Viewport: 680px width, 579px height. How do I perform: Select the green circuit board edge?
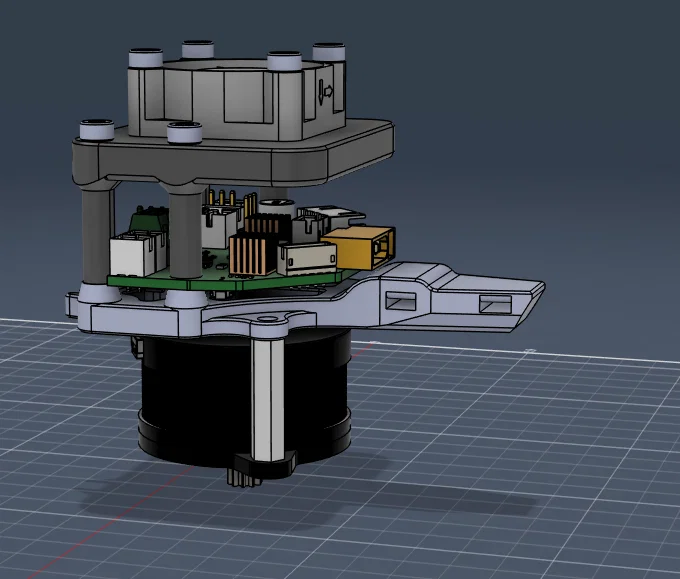tap(226, 283)
